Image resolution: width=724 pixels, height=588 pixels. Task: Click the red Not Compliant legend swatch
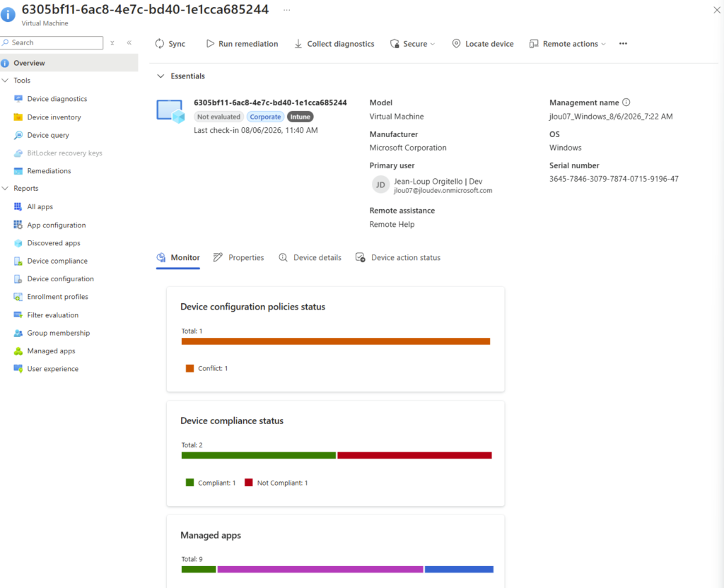[x=248, y=482]
